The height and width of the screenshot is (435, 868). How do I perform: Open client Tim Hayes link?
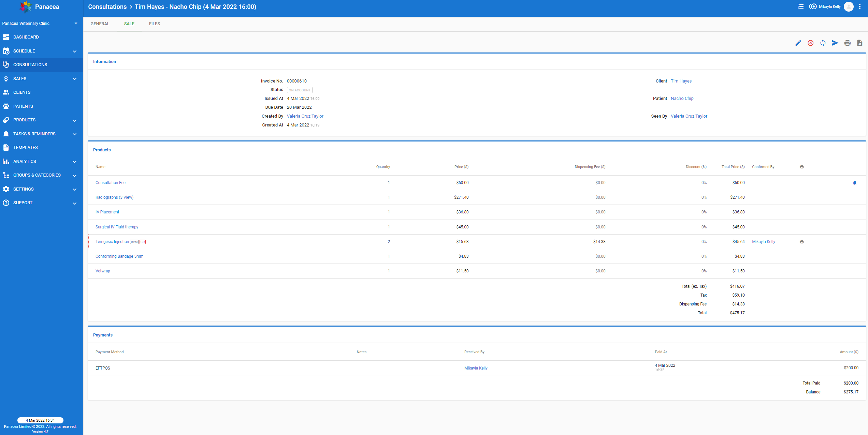(x=681, y=81)
